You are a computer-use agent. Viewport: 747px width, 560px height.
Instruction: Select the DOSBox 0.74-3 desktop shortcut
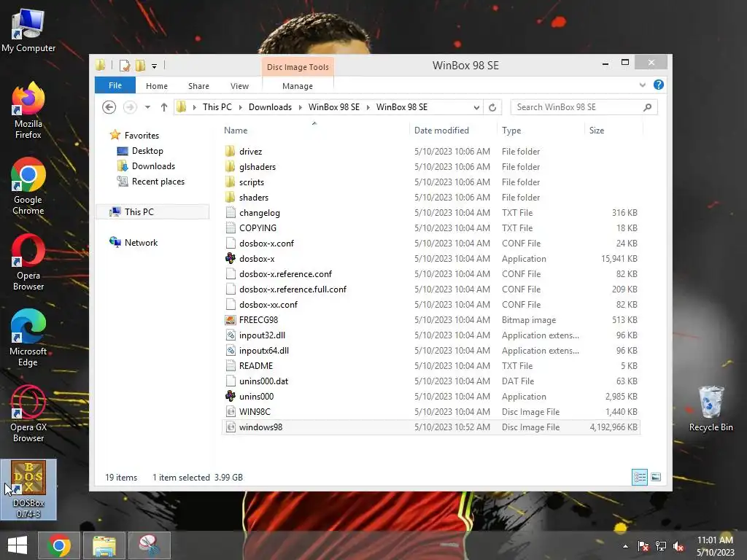click(28, 489)
